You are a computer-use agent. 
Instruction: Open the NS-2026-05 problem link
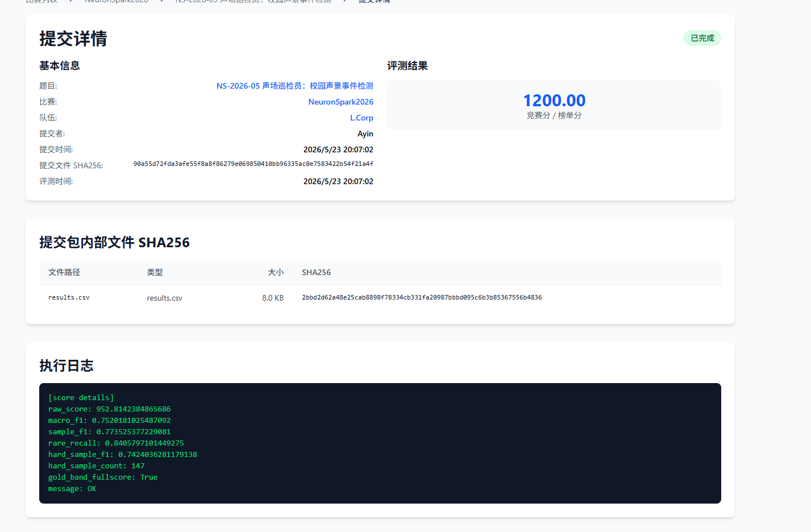click(x=295, y=86)
